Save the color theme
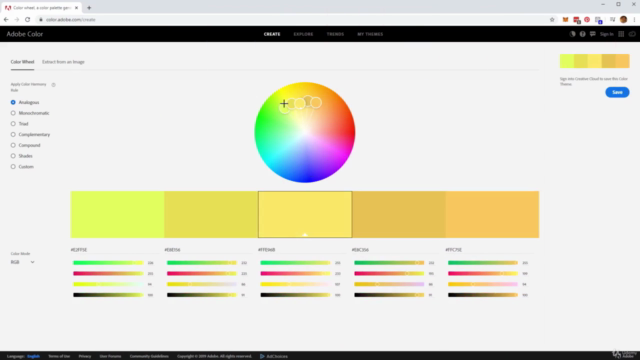 [617, 92]
